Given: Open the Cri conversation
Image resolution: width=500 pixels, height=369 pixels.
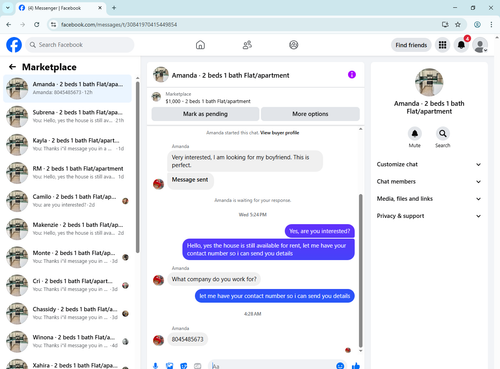Looking at the screenshot, I should coord(67,285).
